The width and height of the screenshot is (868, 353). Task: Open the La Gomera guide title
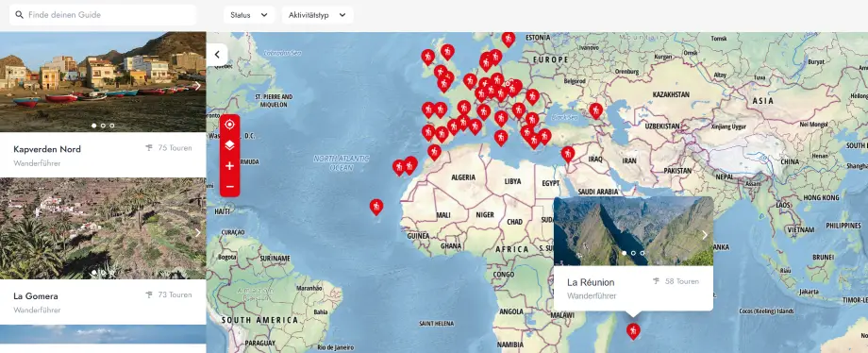tap(36, 296)
